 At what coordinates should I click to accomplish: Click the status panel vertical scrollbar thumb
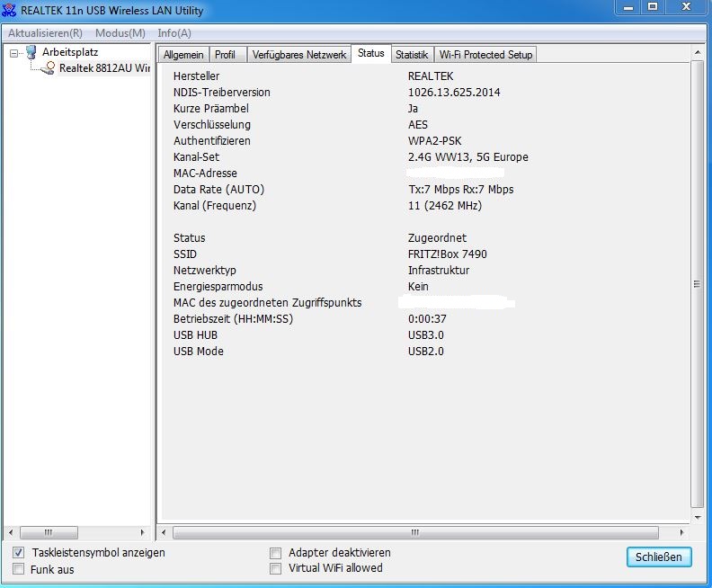pyautogui.click(x=697, y=284)
